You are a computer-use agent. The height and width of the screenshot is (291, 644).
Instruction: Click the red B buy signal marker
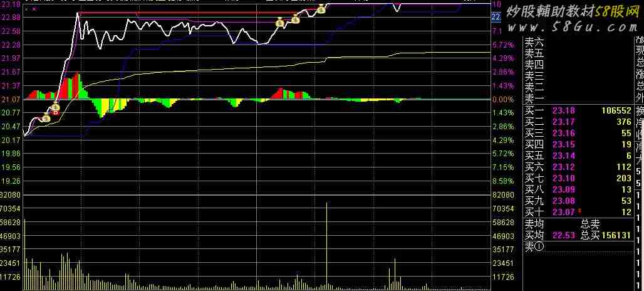click(x=56, y=112)
